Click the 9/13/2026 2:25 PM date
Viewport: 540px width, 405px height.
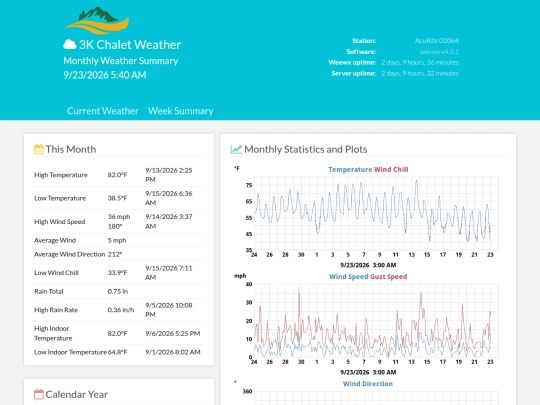[x=169, y=175]
